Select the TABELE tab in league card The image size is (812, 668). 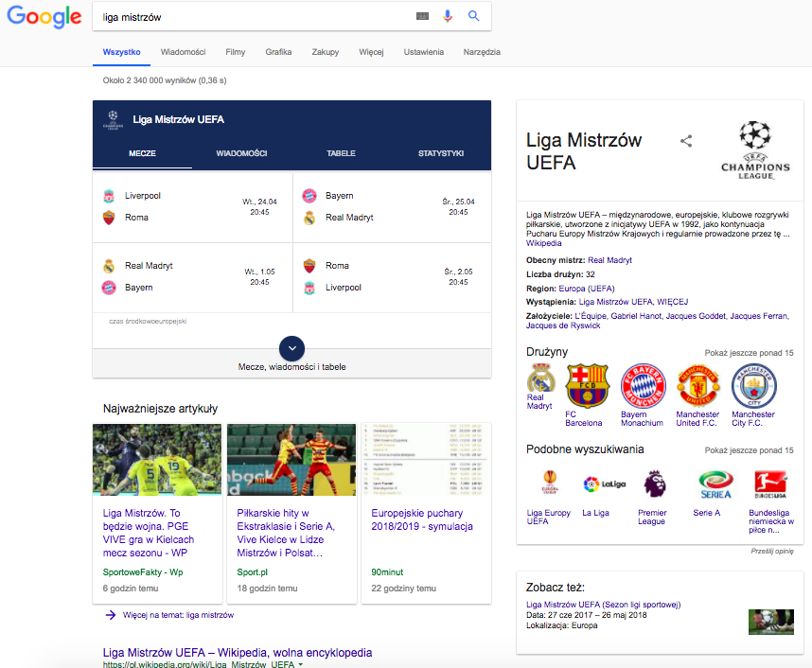point(341,153)
